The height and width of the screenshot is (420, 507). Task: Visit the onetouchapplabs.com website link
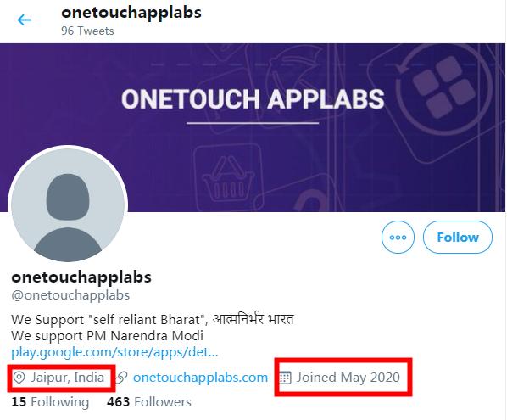point(200,378)
